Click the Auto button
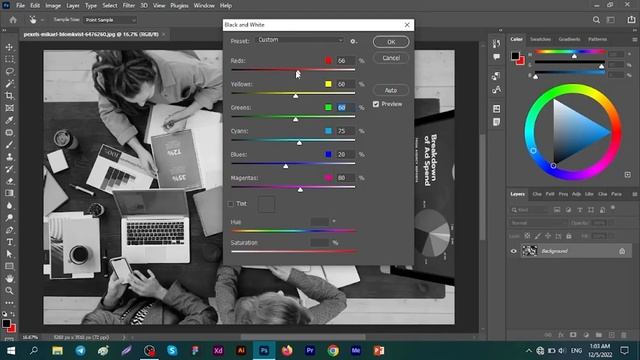 [x=391, y=90]
